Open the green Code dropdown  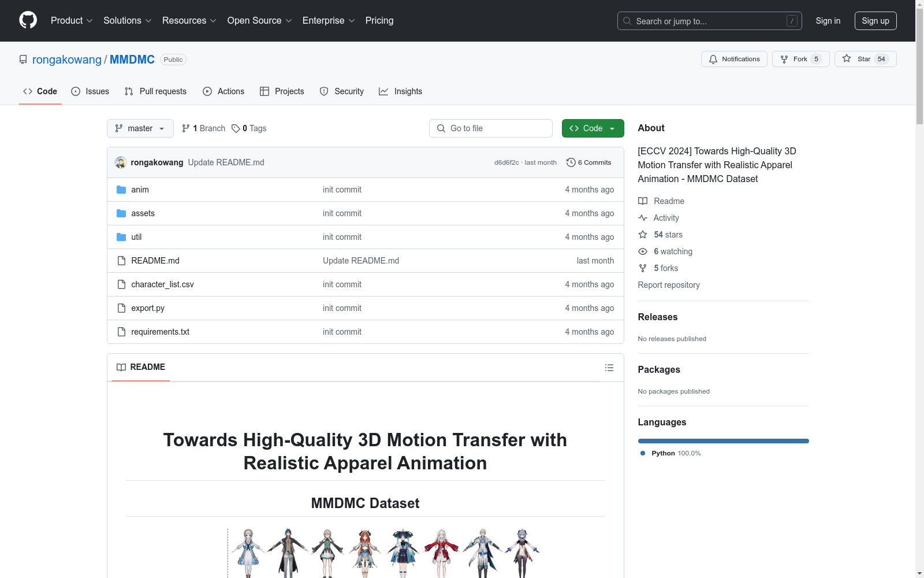pyautogui.click(x=593, y=128)
